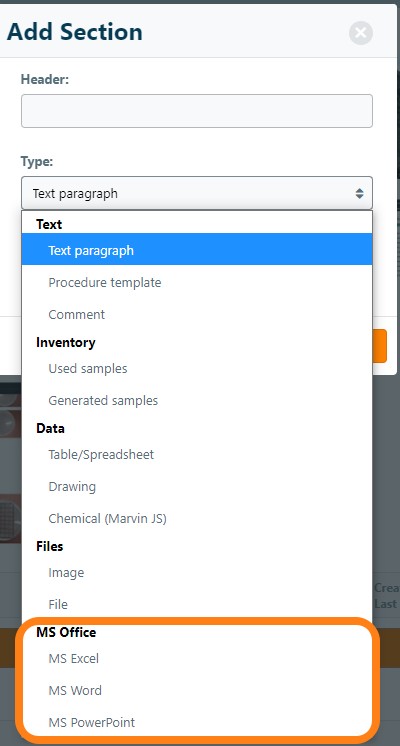The image size is (400, 746).
Task: Choose Table/Spreadsheet data type
Action: pyautogui.click(x=197, y=454)
